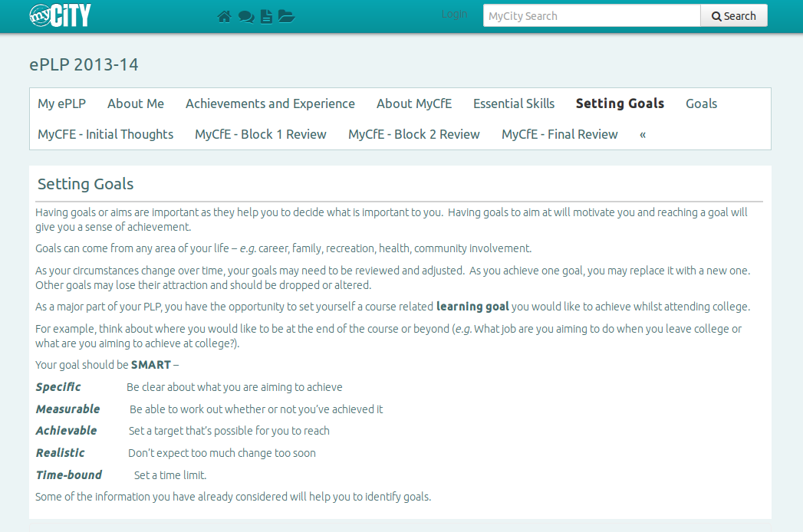Open the document file icon

[x=266, y=17]
